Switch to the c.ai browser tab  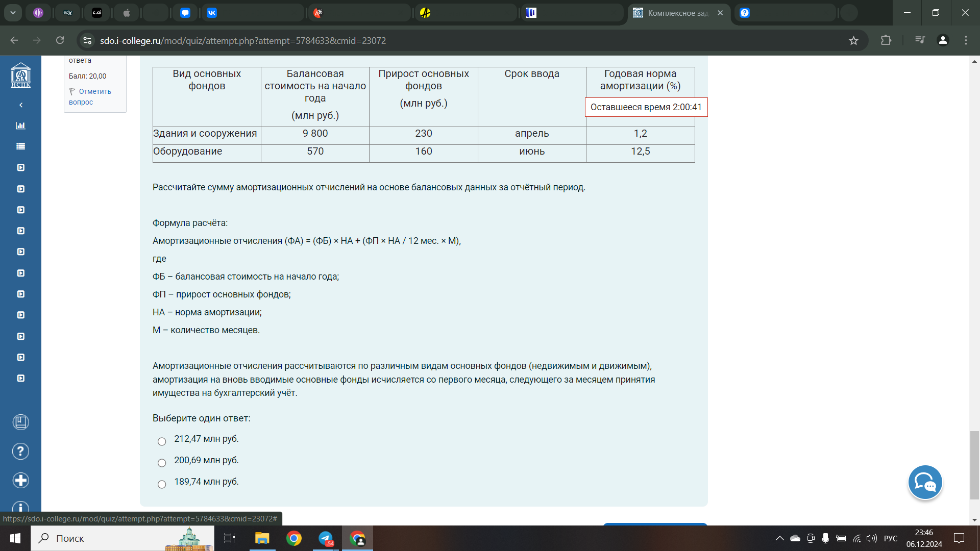(x=97, y=13)
